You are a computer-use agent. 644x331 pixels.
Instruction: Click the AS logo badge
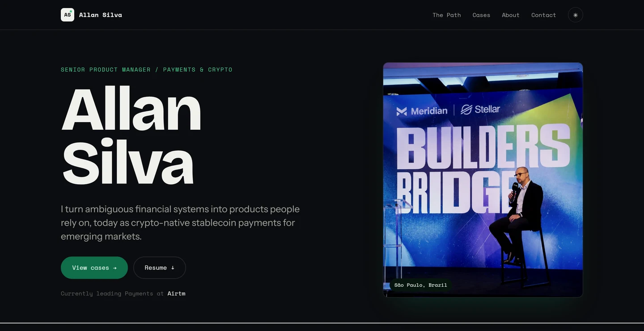click(x=68, y=15)
